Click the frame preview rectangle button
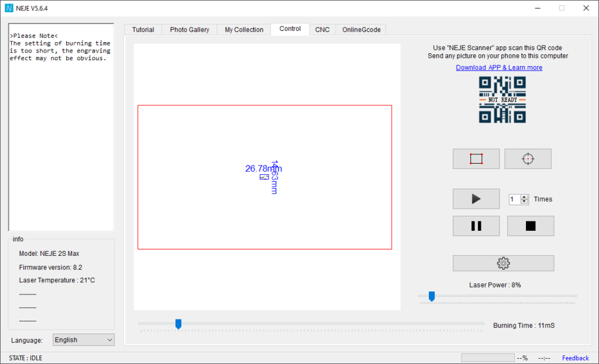This screenshot has width=599, height=364. click(476, 159)
